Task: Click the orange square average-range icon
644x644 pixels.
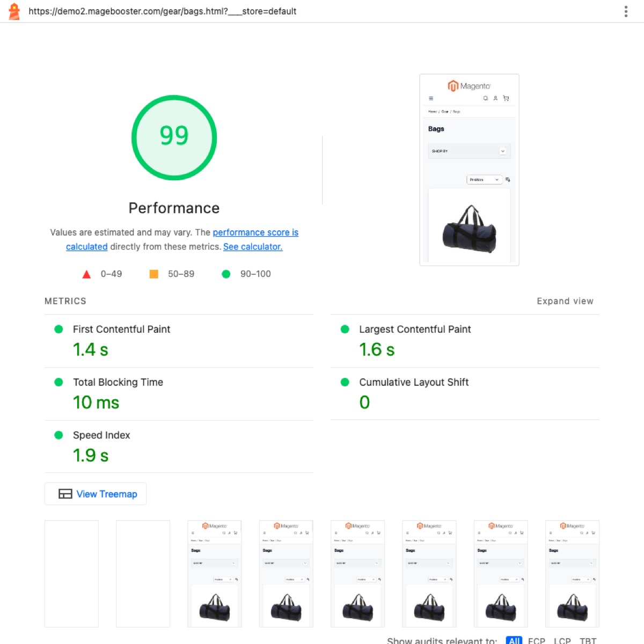Action: click(153, 274)
